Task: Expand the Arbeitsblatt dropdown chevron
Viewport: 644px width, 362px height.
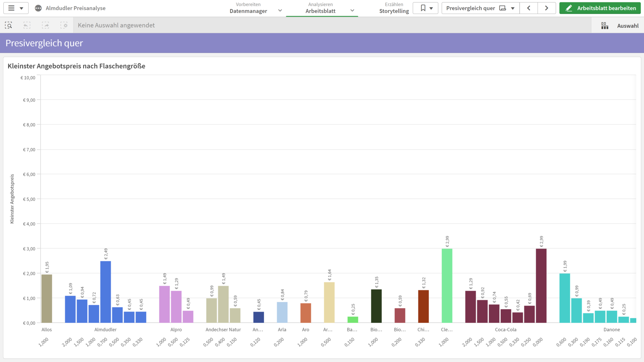Action: [x=352, y=10]
